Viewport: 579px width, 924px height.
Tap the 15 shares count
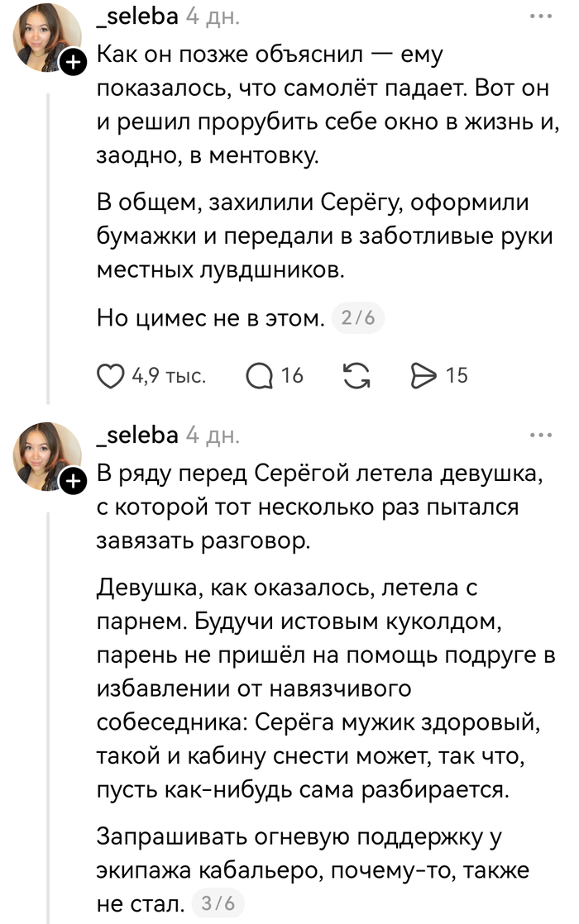(457, 376)
